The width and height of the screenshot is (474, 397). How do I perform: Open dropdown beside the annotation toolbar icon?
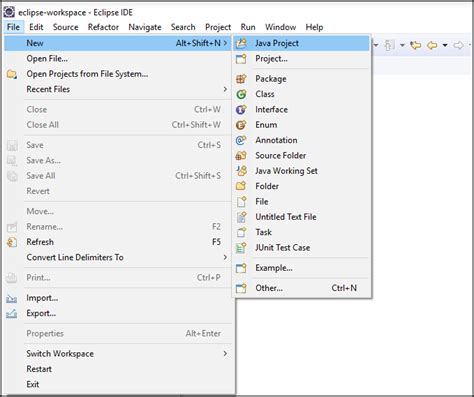[402, 45]
